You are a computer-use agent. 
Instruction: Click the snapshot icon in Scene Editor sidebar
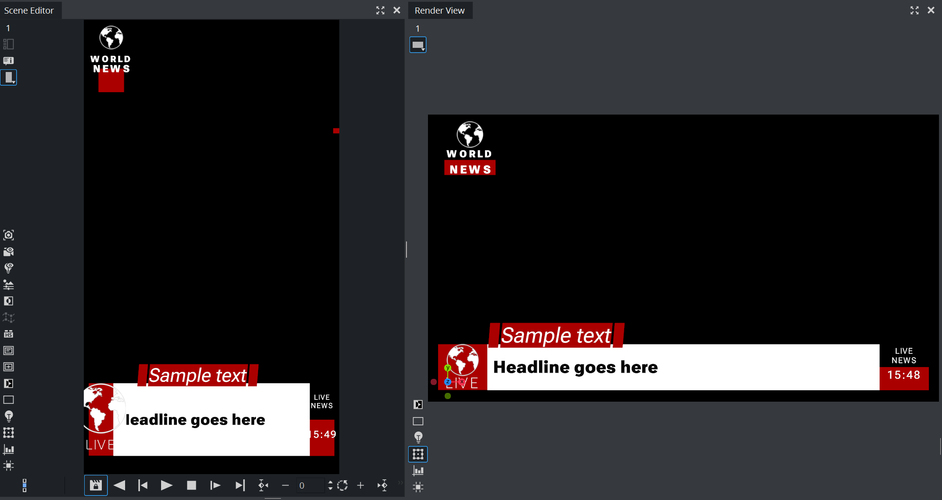click(x=9, y=235)
